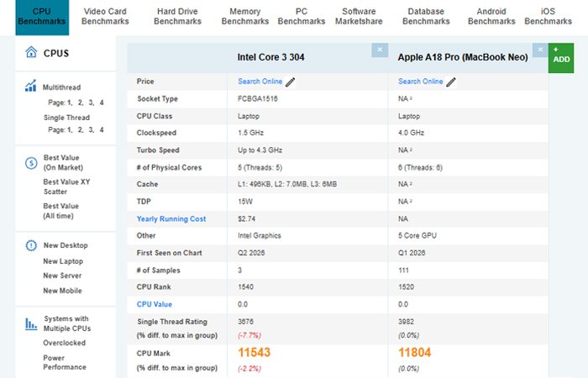Click the 4.0 GHz clockspeed value

[x=411, y=133]
